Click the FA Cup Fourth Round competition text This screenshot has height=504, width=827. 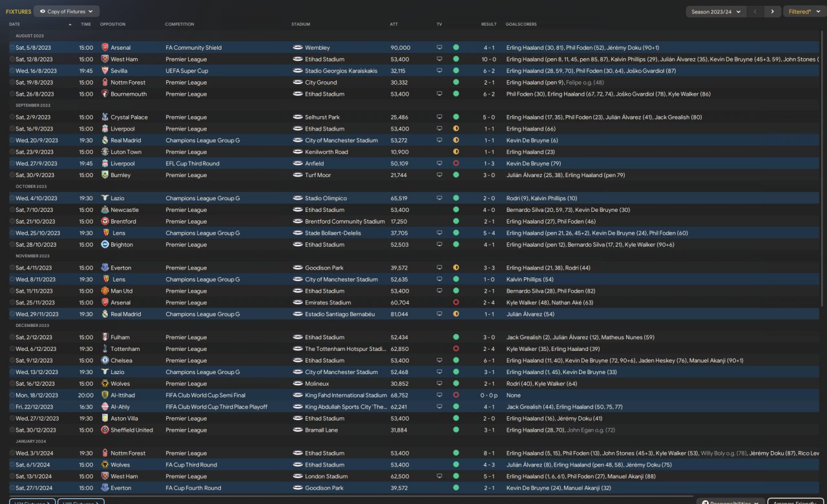coord(194,488)
